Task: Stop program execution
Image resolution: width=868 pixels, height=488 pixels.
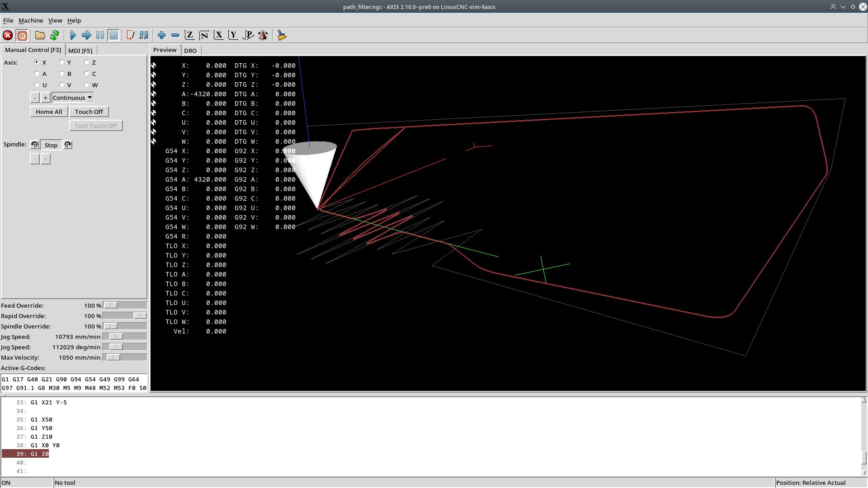Action: (x=113, y=35)
